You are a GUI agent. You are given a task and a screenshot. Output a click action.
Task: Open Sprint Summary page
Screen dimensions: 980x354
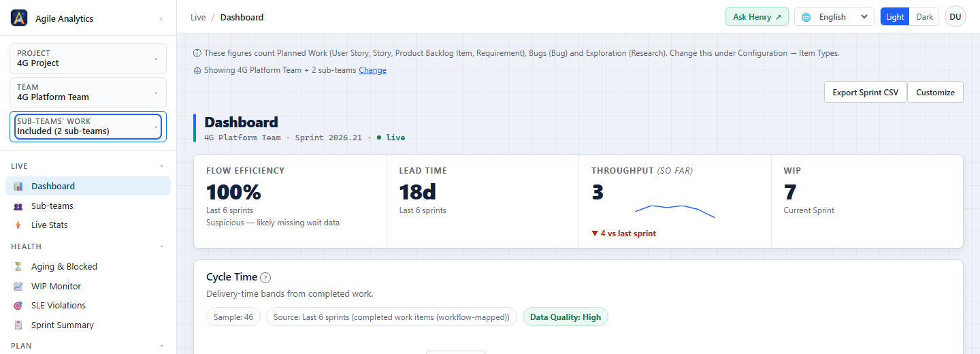click(88, 325)
